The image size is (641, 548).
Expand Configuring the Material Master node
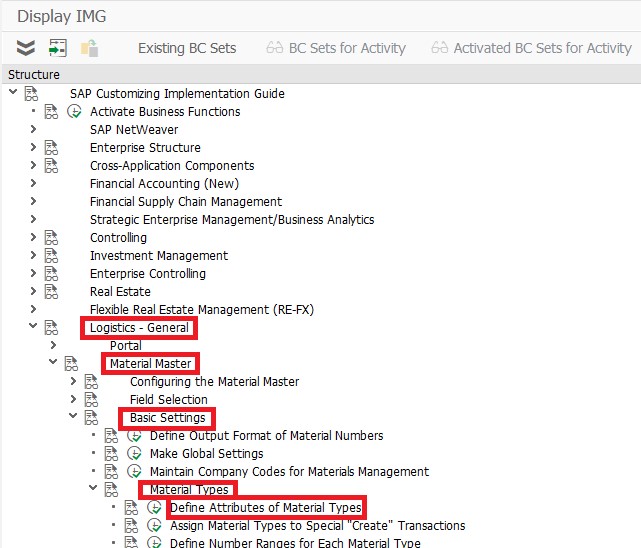(x=73, y=381)
